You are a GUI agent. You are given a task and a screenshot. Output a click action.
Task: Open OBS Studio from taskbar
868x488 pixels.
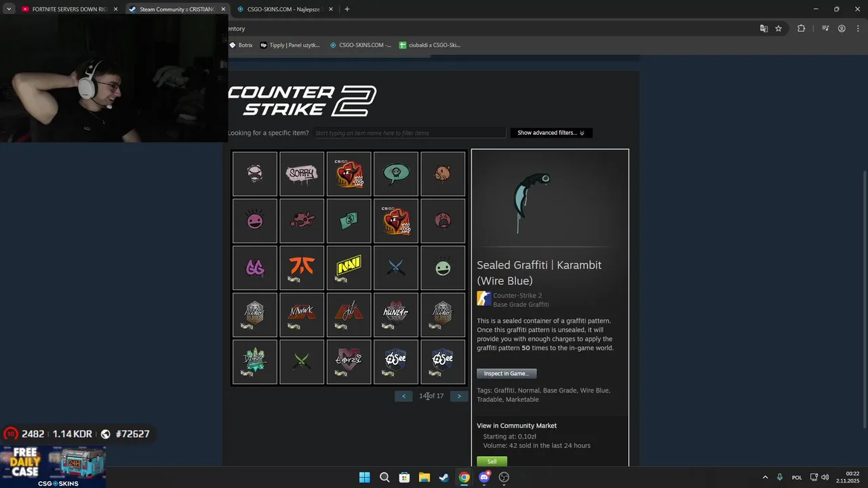click(504, 477)
